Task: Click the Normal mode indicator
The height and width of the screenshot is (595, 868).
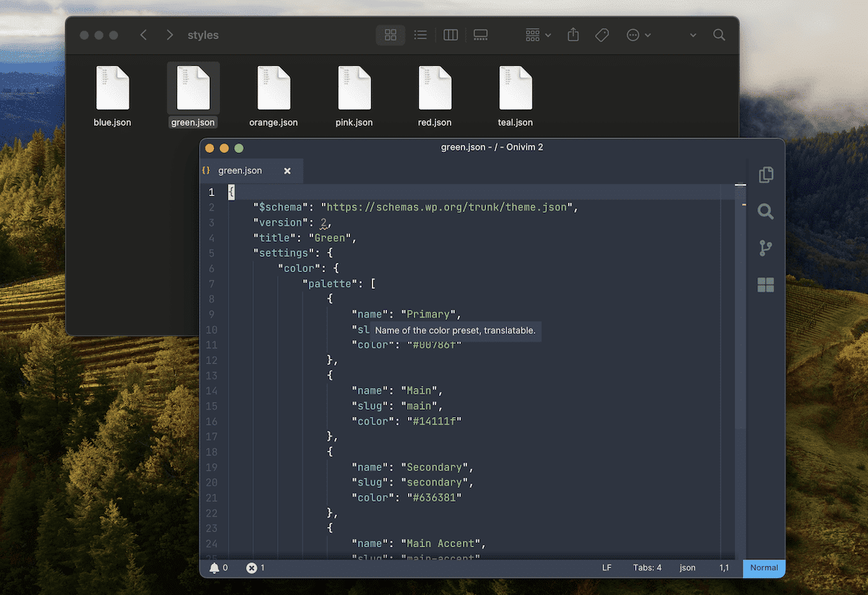Action: [763, 568]
